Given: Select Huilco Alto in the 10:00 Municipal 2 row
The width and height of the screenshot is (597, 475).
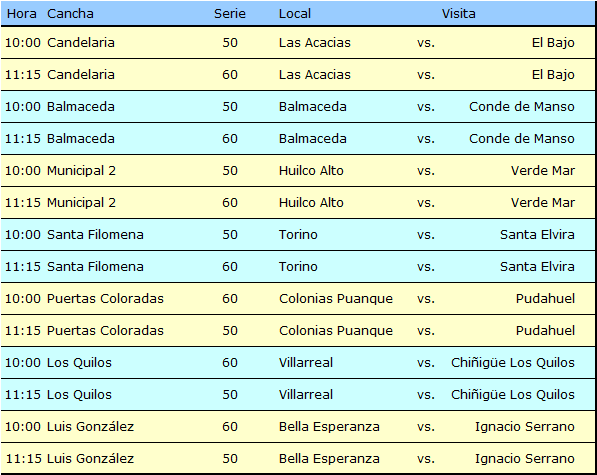Looking at the screenshot, I should click(x=311, y=171).
